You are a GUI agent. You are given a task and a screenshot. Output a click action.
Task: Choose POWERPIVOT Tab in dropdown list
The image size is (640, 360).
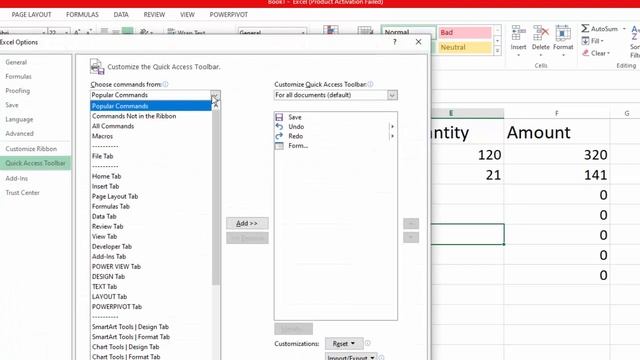click(x=151, y=307)
